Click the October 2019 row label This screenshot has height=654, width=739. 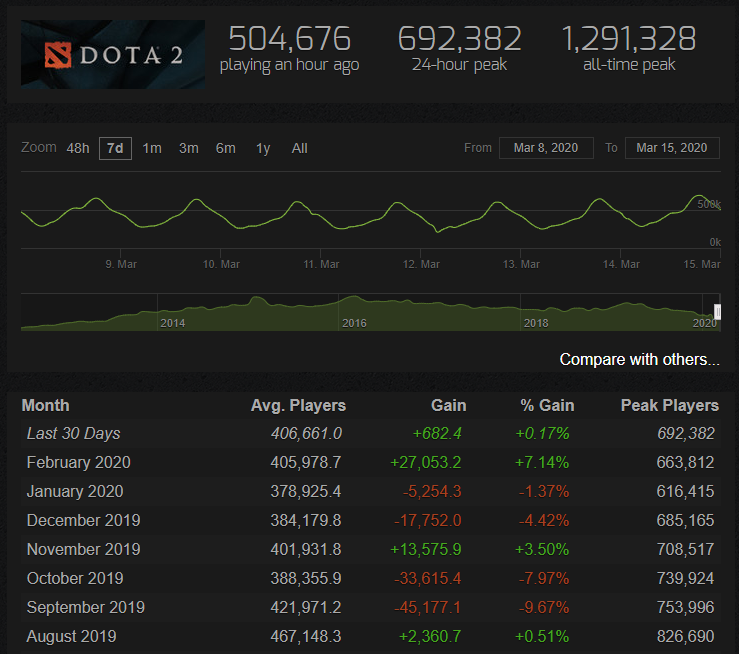coord(75,578)
